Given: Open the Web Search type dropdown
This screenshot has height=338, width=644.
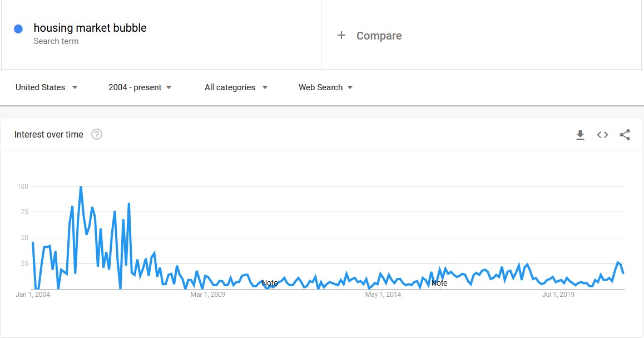Looking at the screenshot, I should [x=326, y=87].
